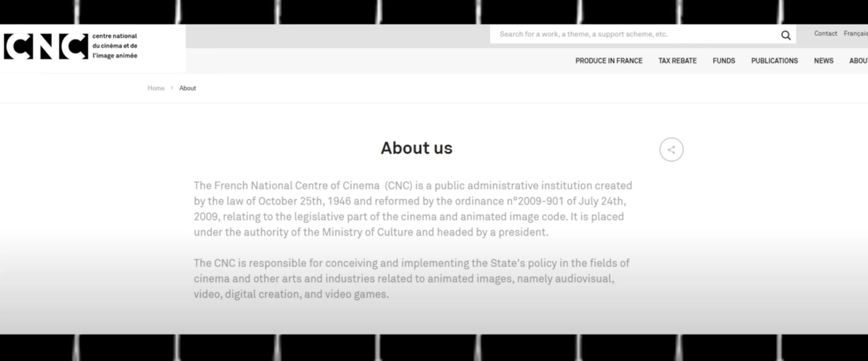The height and width of the screenshot is (361, 868).
Task: Switch language to Français
Action: click(x=856, y=33)
